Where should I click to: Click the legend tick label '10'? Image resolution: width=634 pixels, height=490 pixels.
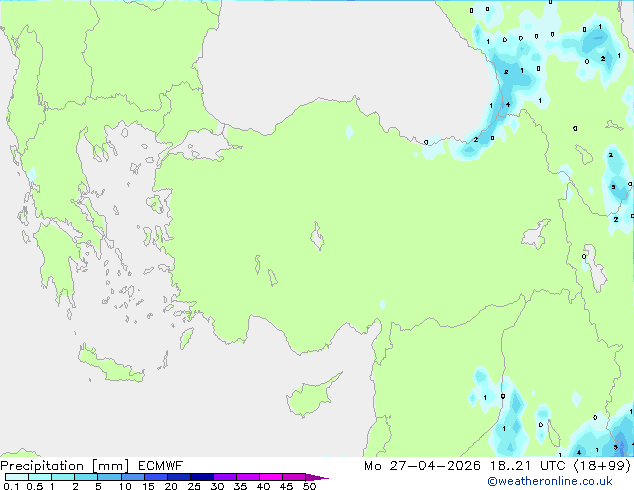tap(125, 486)
